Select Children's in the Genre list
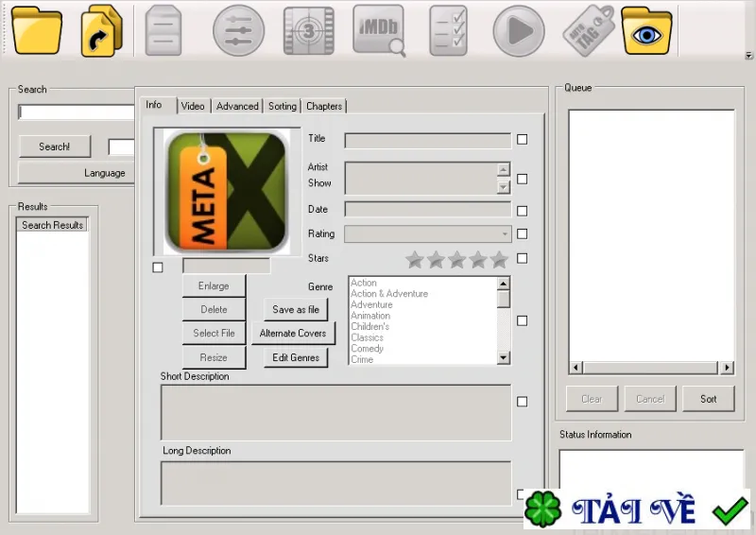This screenshot has width=756, height=535. click(369, 327)
